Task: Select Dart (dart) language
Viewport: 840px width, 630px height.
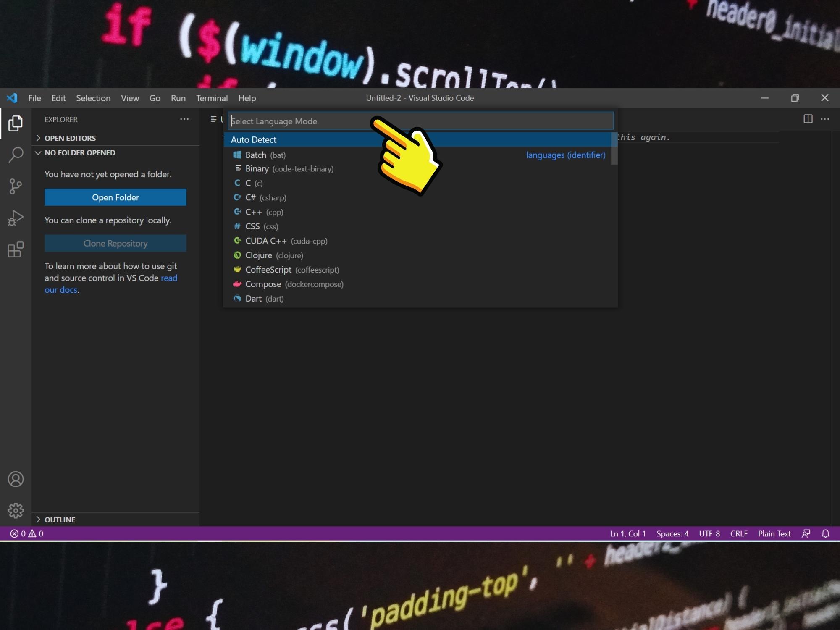Action: pyautogui.click(x=420, y=299)
